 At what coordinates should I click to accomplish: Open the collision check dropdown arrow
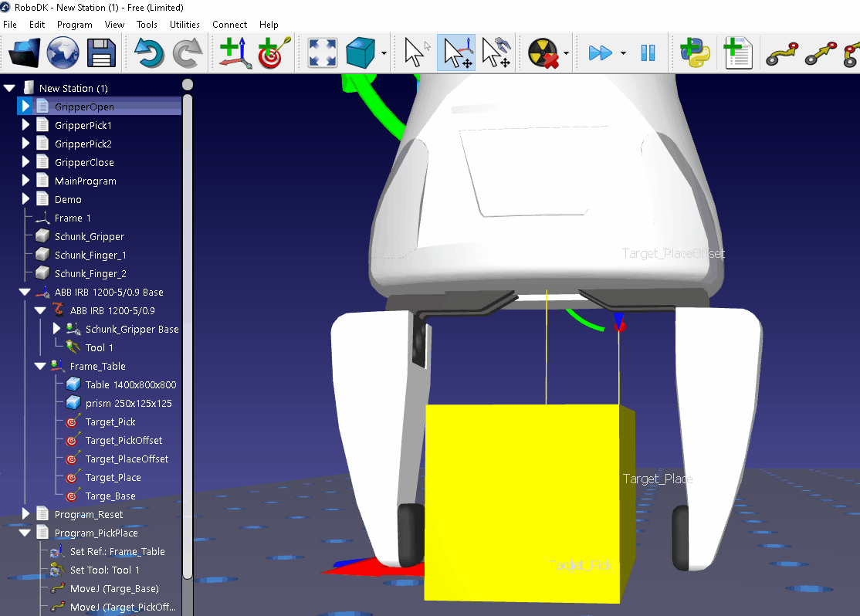click(566, 53)
